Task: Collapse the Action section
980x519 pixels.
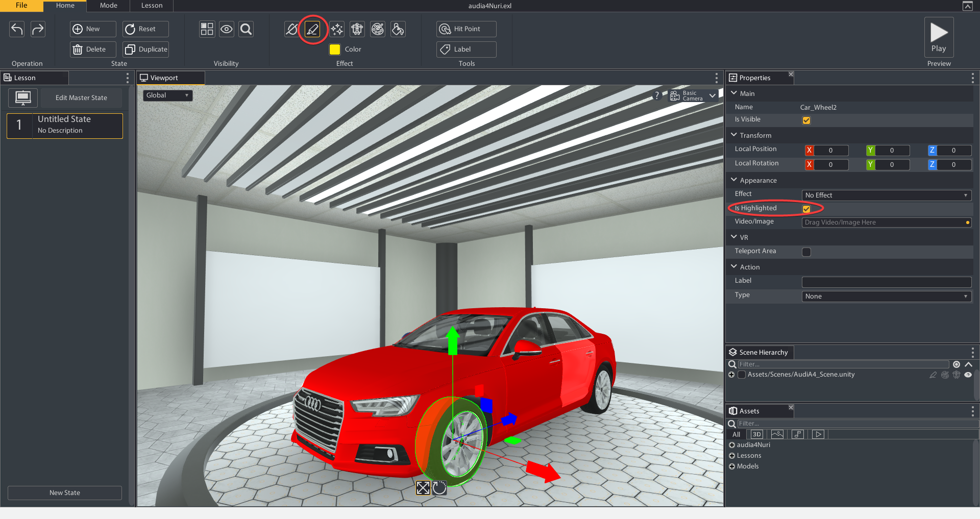Action: click(x=734, y=267)
